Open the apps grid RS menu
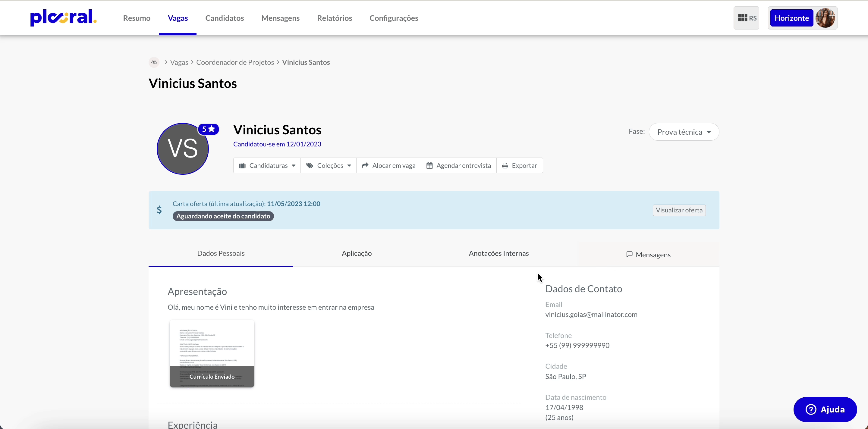 746,18
